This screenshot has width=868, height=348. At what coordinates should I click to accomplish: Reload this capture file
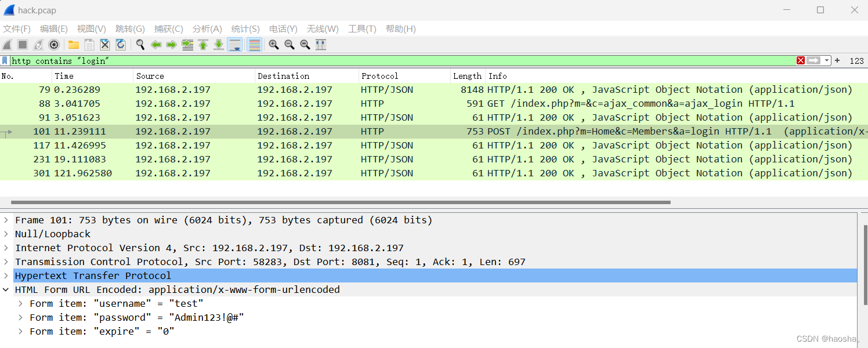pos(121,45)
